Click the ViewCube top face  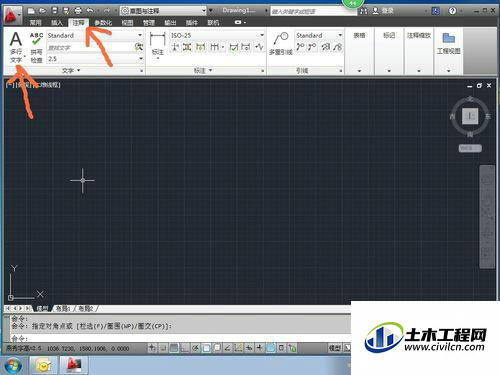pyautogui.click(x=470, y=116)
